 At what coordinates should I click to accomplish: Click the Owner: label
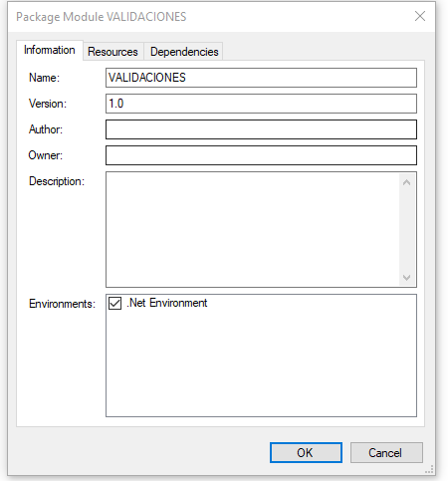[x=46, y=155]
